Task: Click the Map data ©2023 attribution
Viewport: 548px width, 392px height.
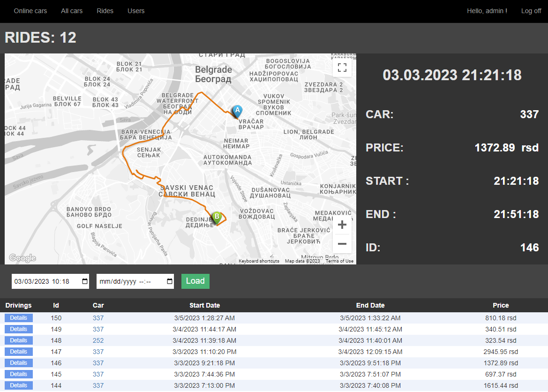Action: [x=302, y=261]
